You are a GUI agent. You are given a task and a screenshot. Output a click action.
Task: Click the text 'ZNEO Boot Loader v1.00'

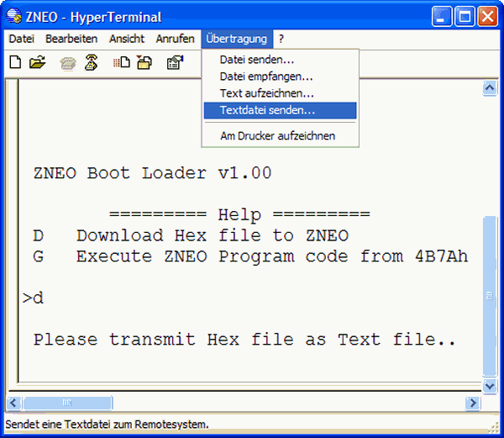click(x=153, y=173)
